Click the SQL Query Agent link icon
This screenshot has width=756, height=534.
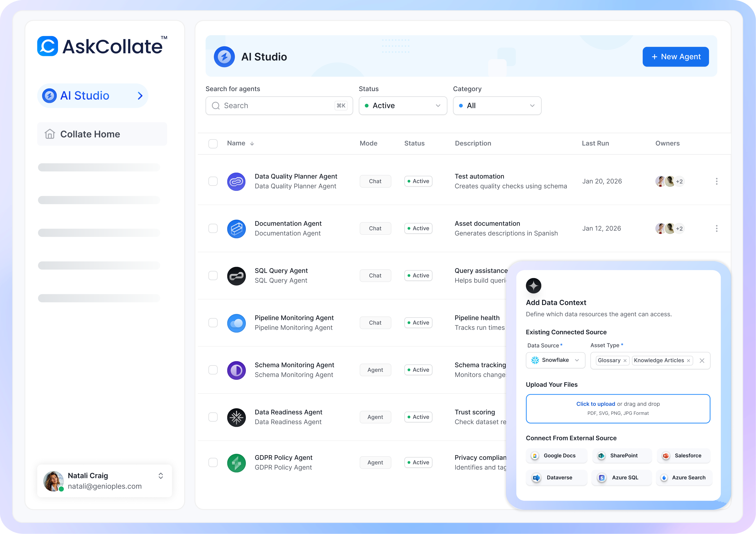coord(236,276)
